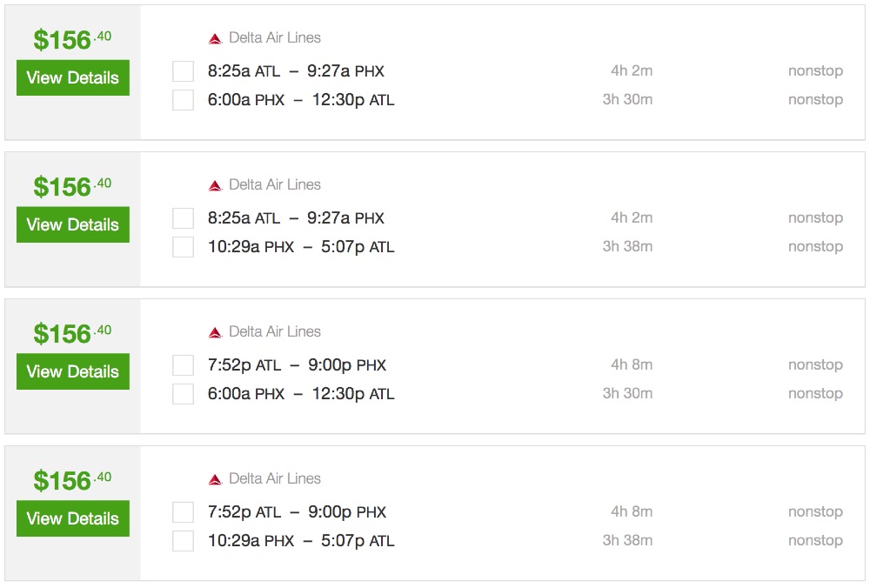The width and height of the screenshot is (870, 588).
Task: Check the 7:52p ATL evening flight in the third card
Action: 183,364
